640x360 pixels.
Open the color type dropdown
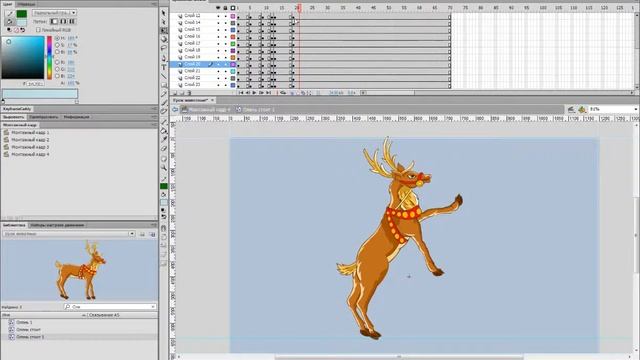pos(54,13)
